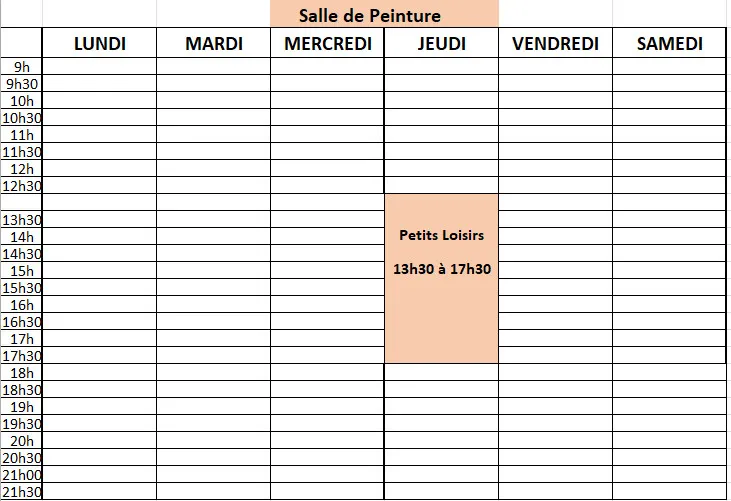Select the 16h30 row label
The height and width of the screenshot is (501, 731).
21,322
